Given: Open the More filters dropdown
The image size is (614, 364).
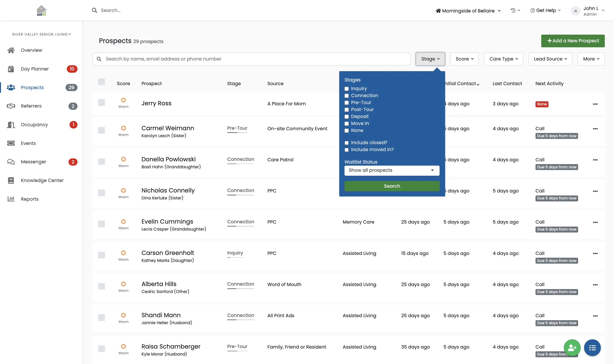Looking at the screenshot, I should click(591, 59).
